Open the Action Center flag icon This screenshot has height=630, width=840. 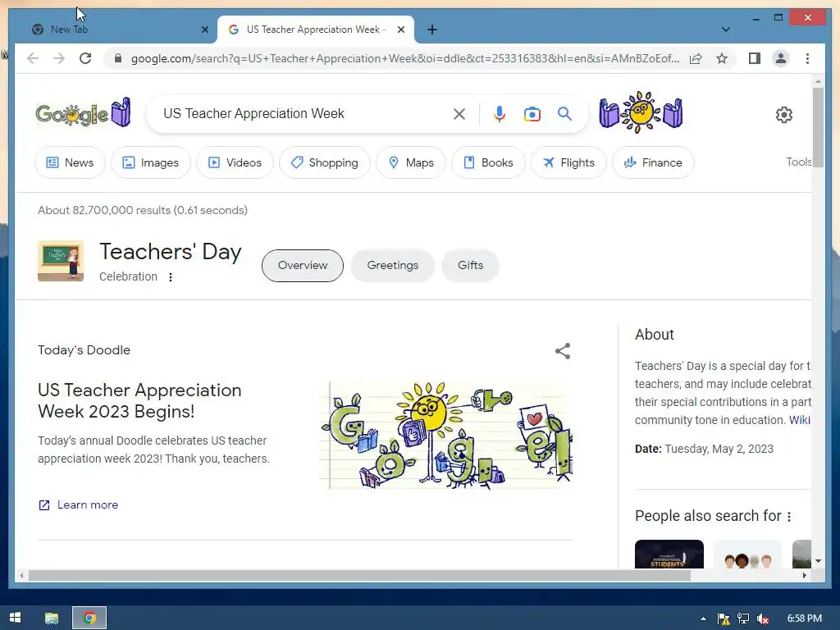click(x=724, y=619)
